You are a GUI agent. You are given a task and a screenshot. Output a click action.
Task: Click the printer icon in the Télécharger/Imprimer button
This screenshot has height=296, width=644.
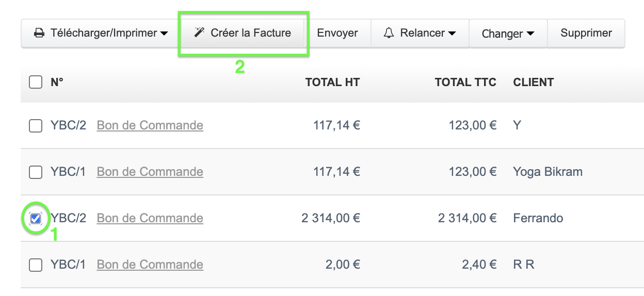coord(39,34)
